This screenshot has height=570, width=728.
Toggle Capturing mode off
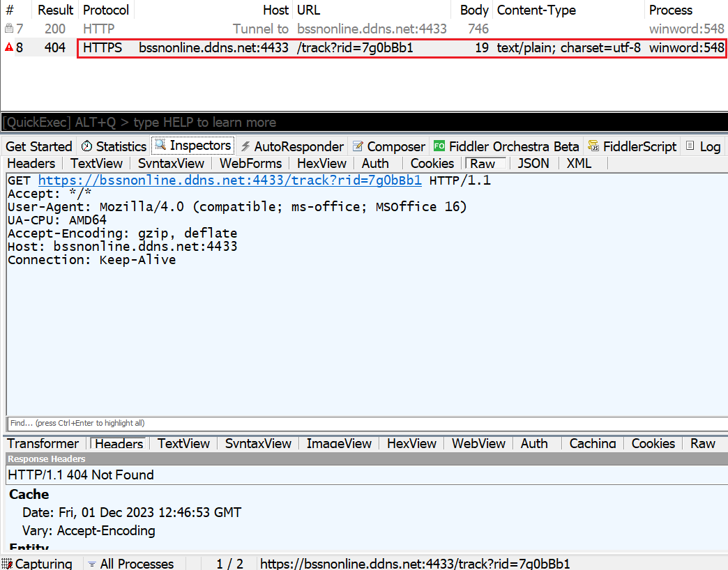[42, 563]
